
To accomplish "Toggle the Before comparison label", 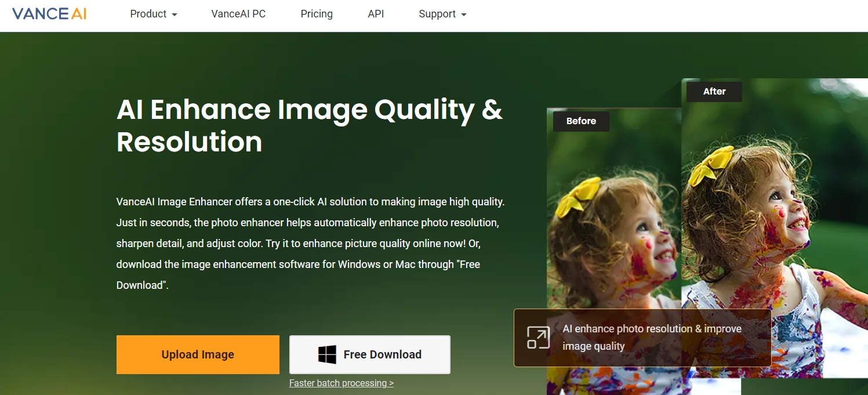I will [580, 121].
